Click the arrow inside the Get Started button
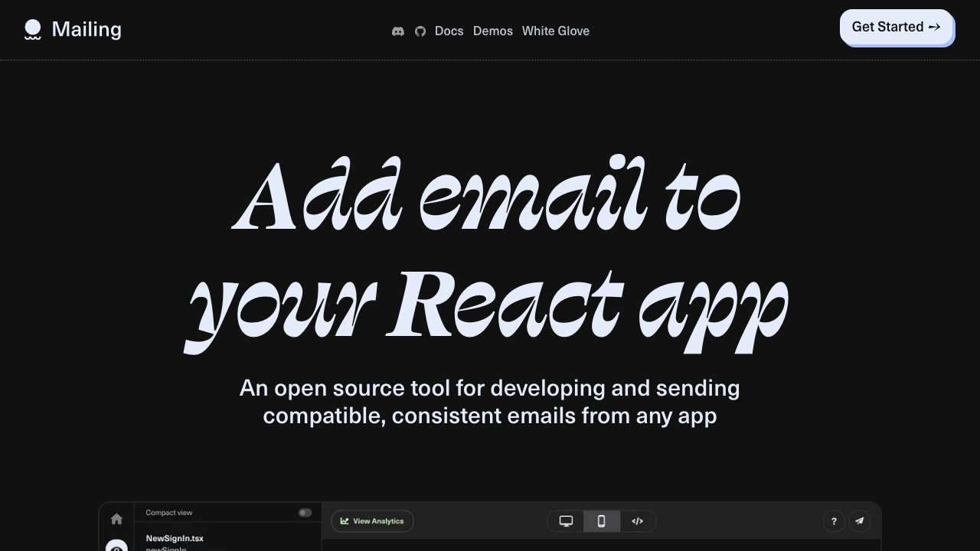Viewport: 980px width, 551px height. point(934,27)
